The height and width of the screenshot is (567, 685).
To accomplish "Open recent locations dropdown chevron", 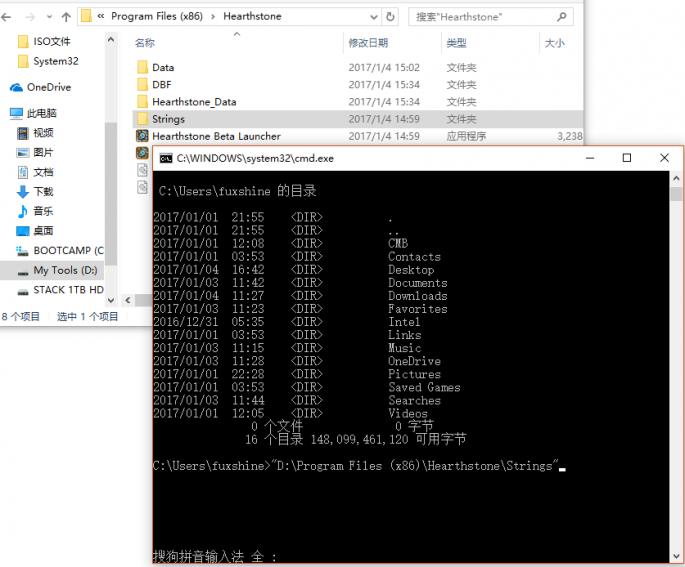I will 47,17.
